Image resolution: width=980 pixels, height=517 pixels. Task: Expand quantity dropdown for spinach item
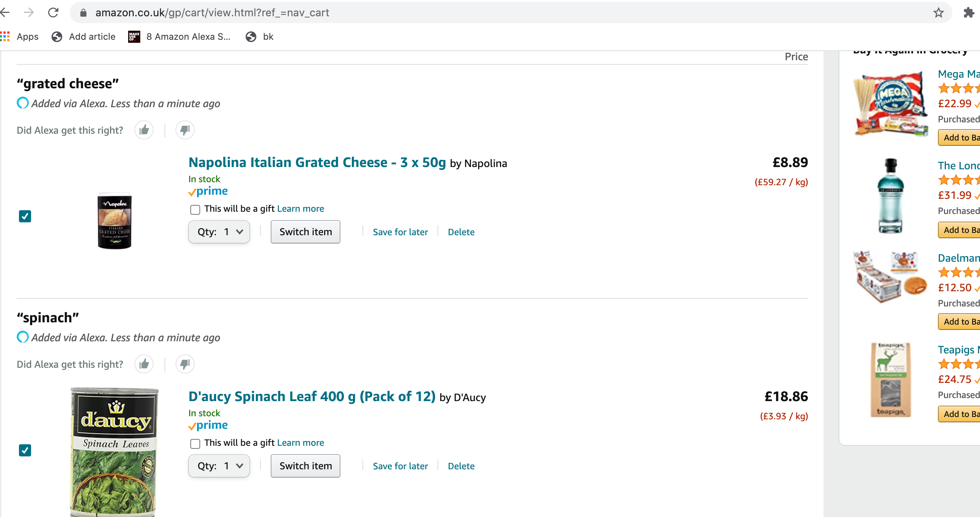click(x=219, y=465)
